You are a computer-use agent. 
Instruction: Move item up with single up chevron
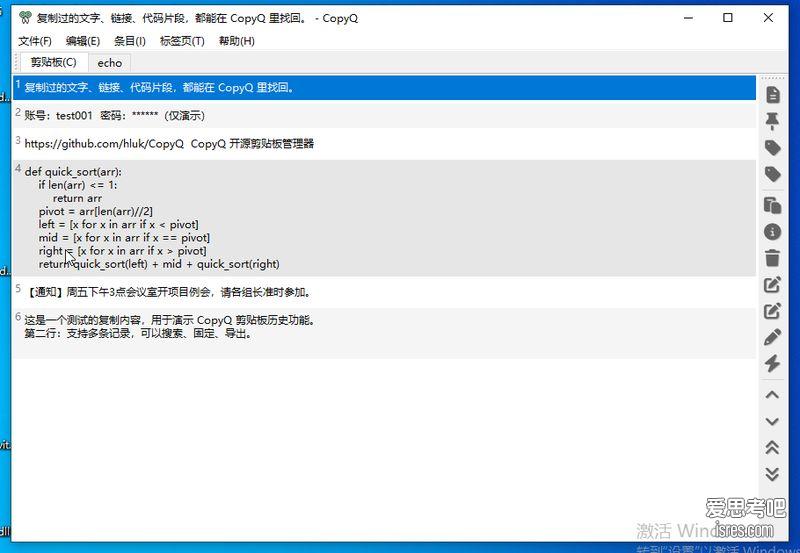[x=772, y=395]
